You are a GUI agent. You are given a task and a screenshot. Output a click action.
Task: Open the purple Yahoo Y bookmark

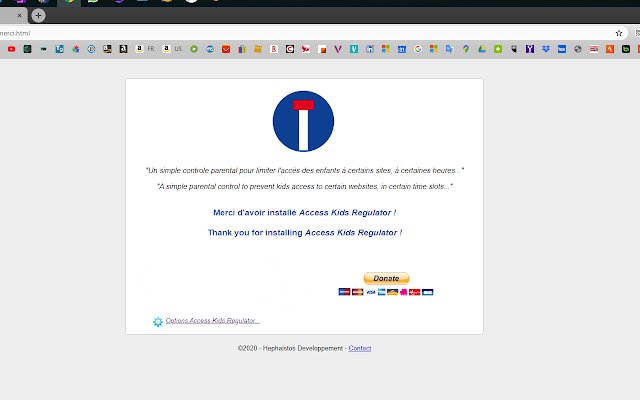tap(530, 49)
